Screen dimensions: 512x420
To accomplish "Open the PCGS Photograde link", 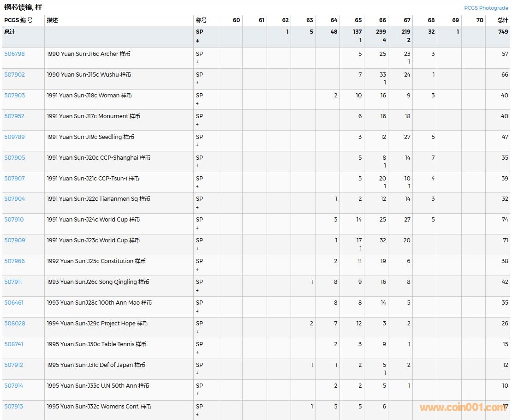I will (x=486, y=8).
